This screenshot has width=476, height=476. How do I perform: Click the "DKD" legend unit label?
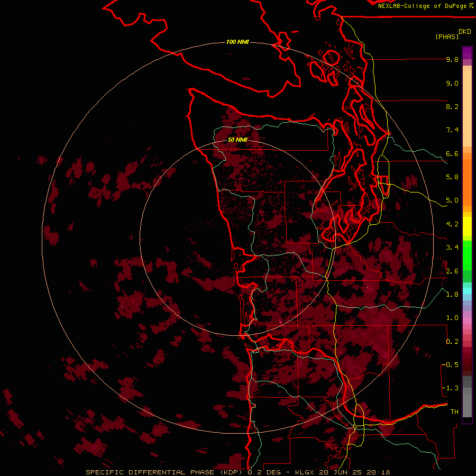click(x=465, y=32)
